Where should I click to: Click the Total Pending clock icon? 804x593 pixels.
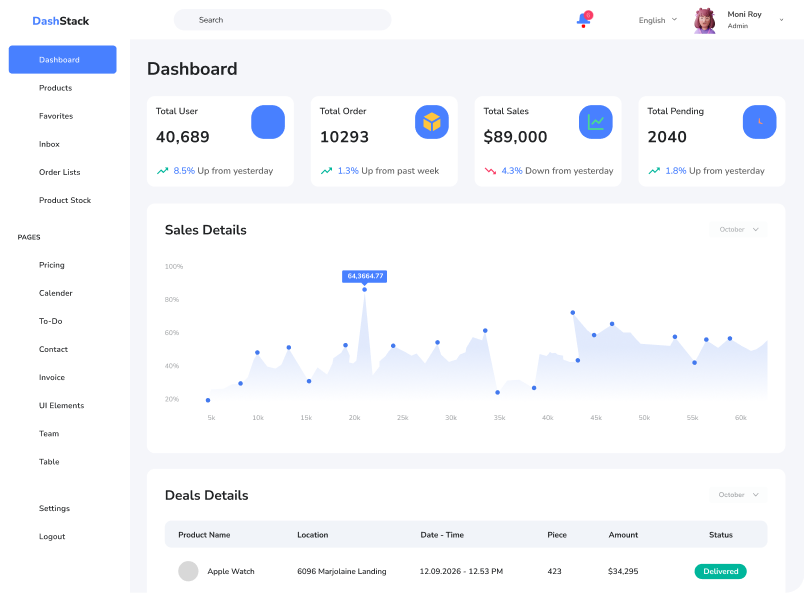pos(759,122)
